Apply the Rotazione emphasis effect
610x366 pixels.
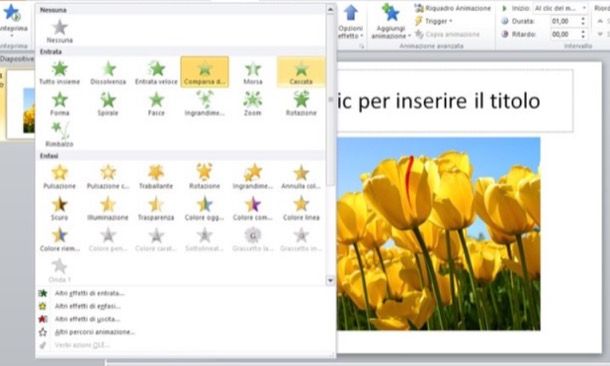(x=205, y=177)
